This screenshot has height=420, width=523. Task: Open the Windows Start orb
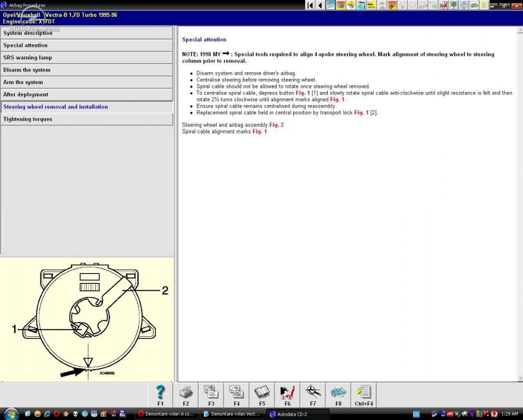pyautogui.click(x=11, y=413)
